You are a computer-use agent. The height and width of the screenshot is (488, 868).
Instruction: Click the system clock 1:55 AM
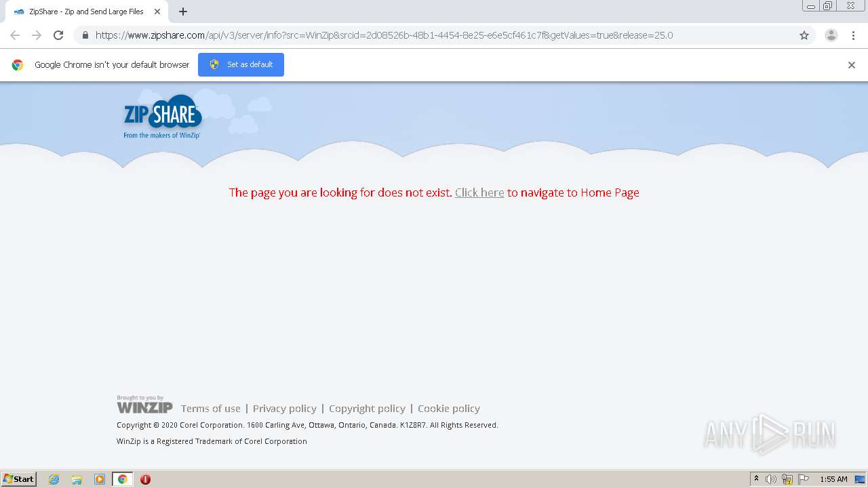click(x=833, y=479)
